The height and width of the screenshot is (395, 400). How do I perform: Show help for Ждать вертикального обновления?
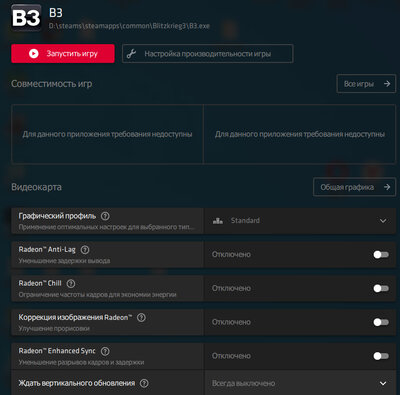(x=144, y=383)
